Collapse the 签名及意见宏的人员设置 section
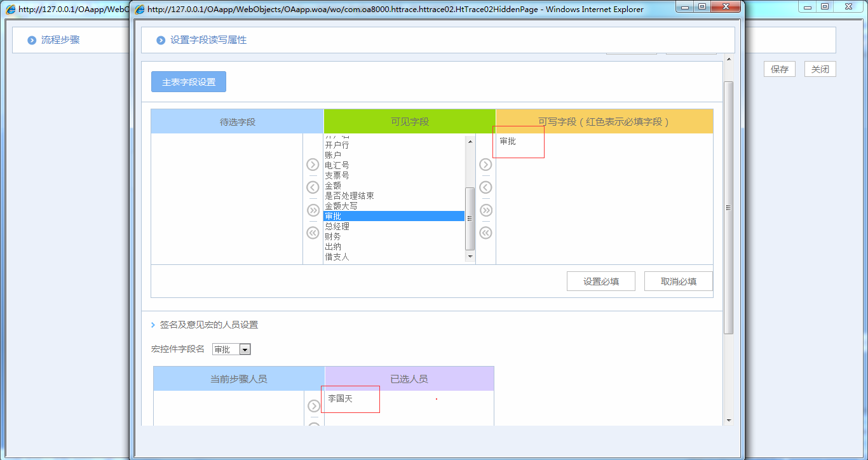Screen dimensions: 868x460 click(153, 325)
